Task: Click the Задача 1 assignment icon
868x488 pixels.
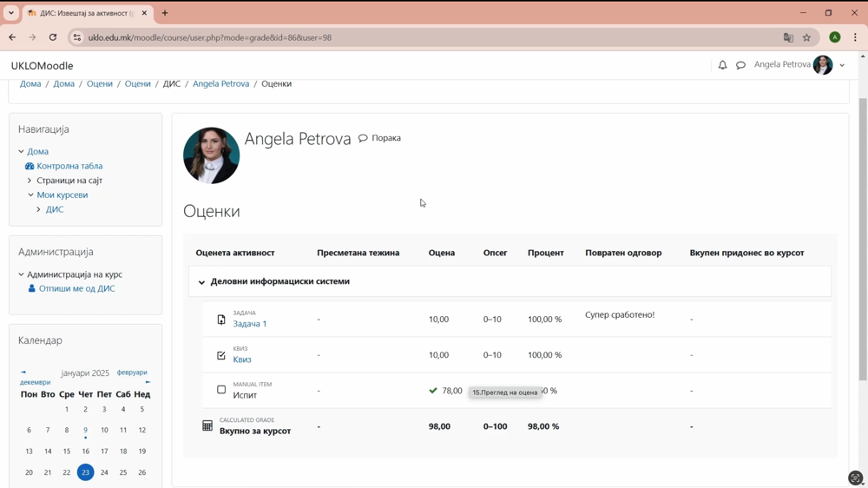Action: pyautogui.click(x=221, y=320)
